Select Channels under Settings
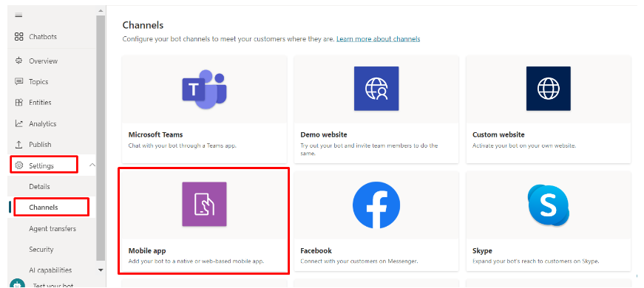The image size is (644, 288). tap(43, 208)
